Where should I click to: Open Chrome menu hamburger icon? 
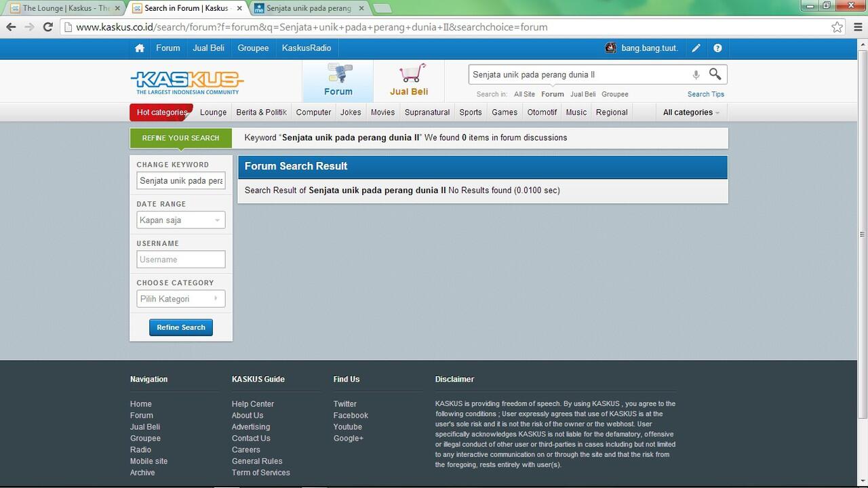[857, 27]
